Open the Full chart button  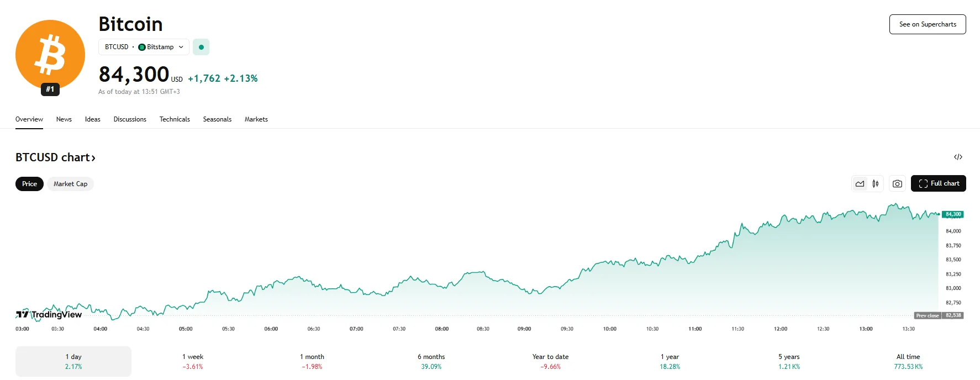click(938, 183)
